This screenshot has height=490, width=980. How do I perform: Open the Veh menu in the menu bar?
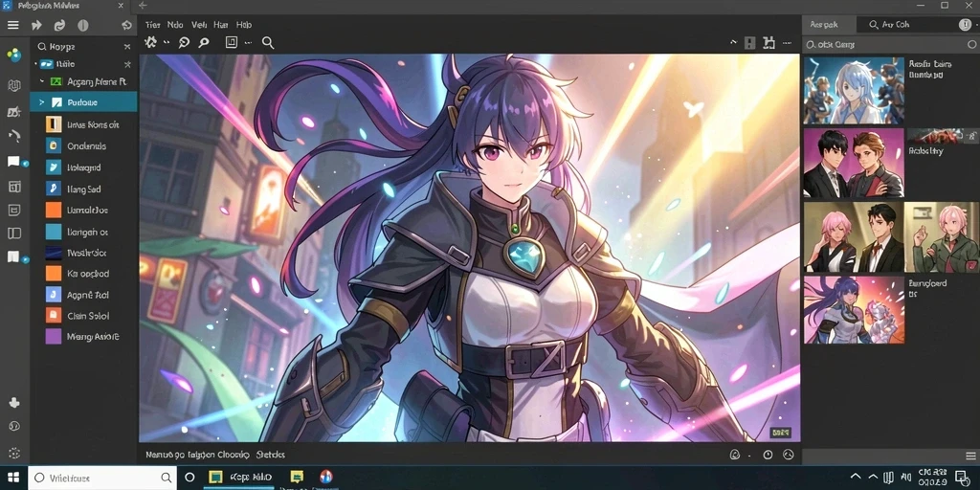[x=199, y=25]
